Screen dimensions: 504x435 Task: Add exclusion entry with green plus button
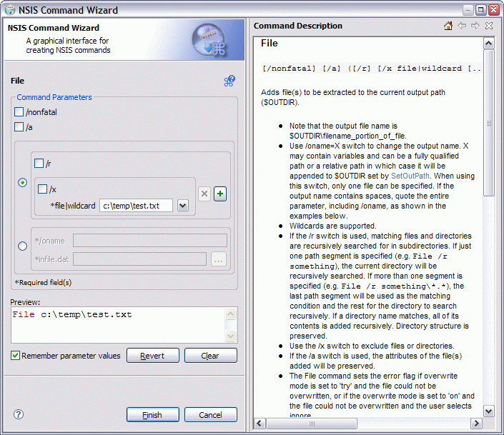coord(220,194)
